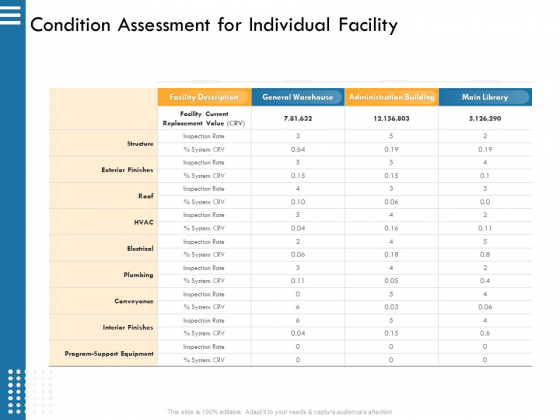Select Interior Finishes CRV value 0.6
This screenshot has width=560, height=420.
tap(485, 333)
